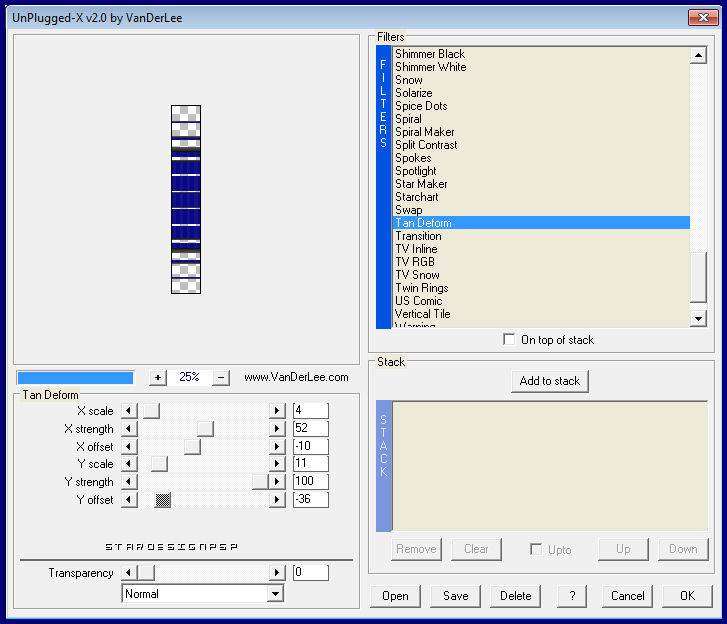Click the Add to stack button

(x=550, y=381)
